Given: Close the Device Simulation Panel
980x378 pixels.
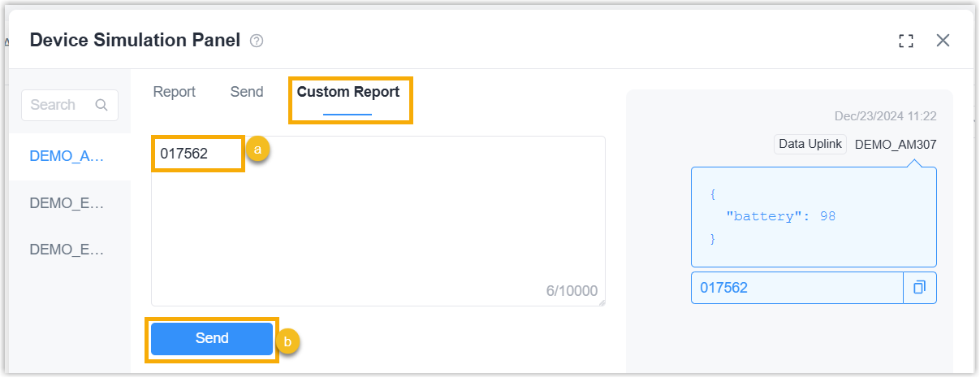Looking at the screenshot, I should [x=943, y=41].
